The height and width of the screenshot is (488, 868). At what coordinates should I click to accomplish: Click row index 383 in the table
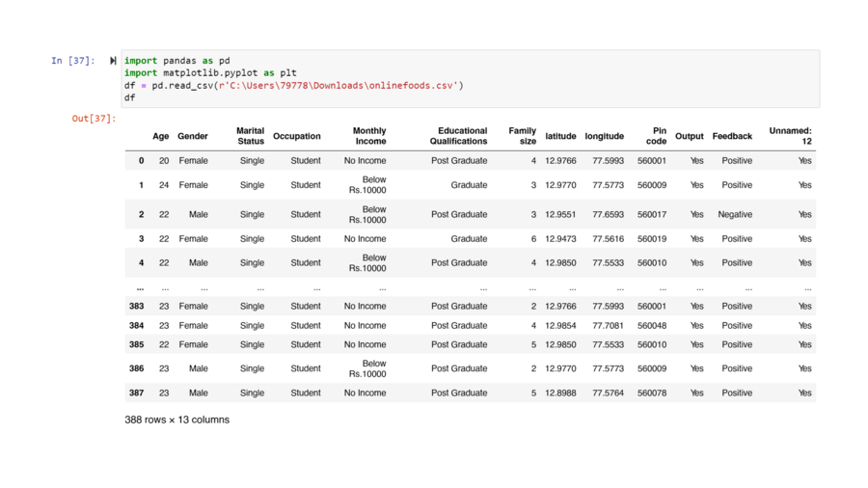[136, 307]
